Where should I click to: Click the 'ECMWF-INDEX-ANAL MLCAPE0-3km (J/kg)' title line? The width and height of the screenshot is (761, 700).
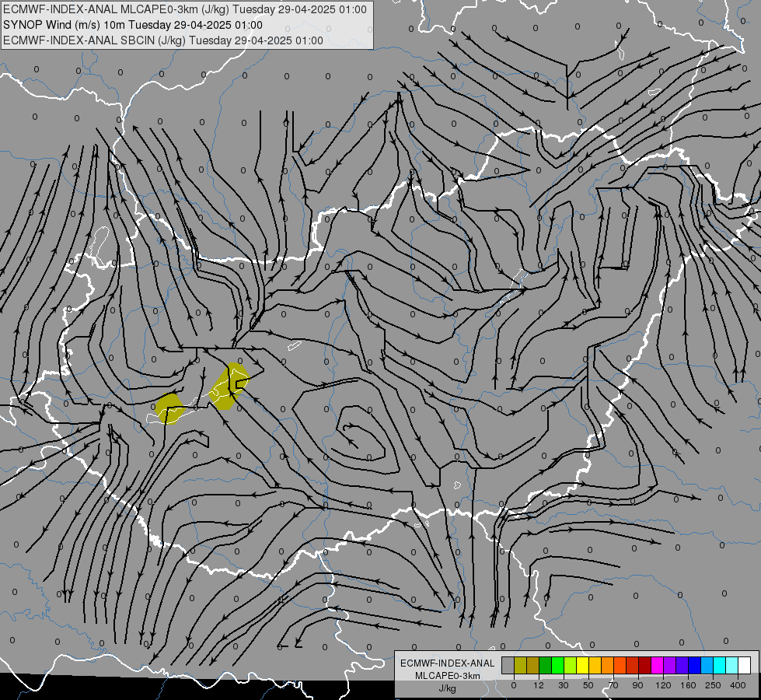pos(185,9)
